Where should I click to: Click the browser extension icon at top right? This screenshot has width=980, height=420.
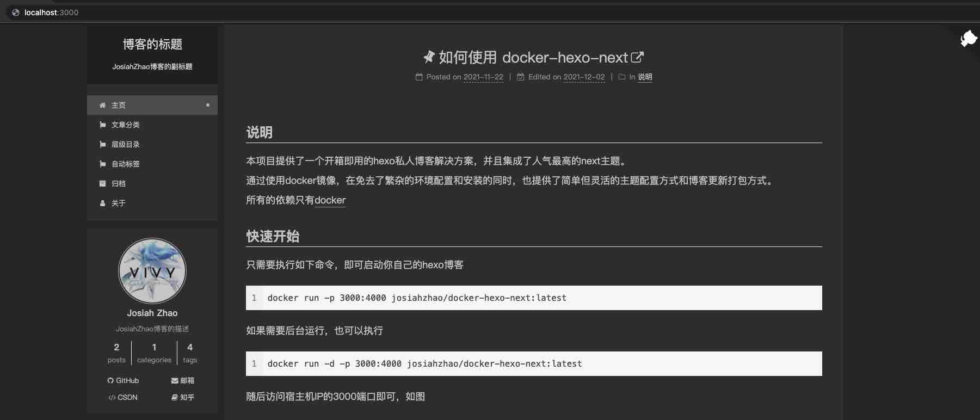pyautogui.click(x=968, y=39)
